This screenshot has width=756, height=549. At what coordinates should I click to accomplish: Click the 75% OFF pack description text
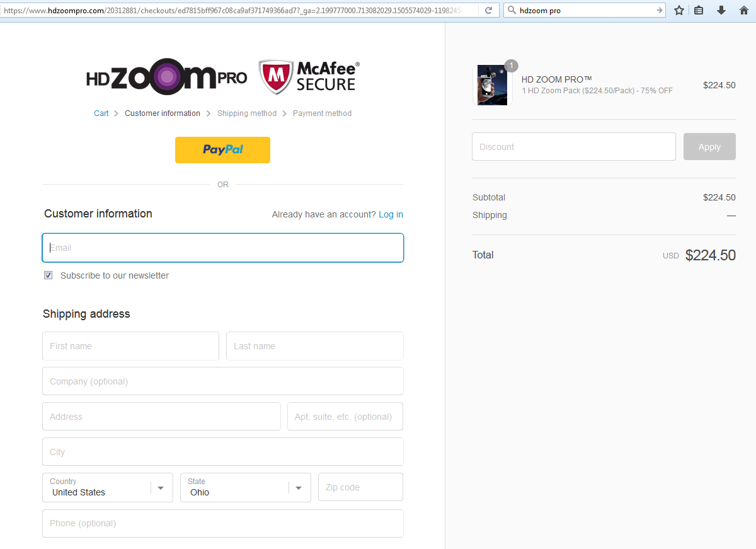click(x=597, y=91)
